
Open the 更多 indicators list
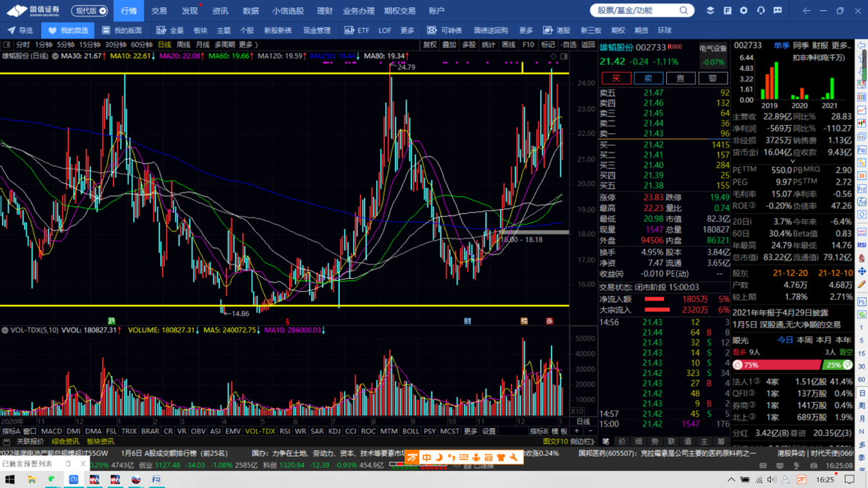[x=470, y=432]
